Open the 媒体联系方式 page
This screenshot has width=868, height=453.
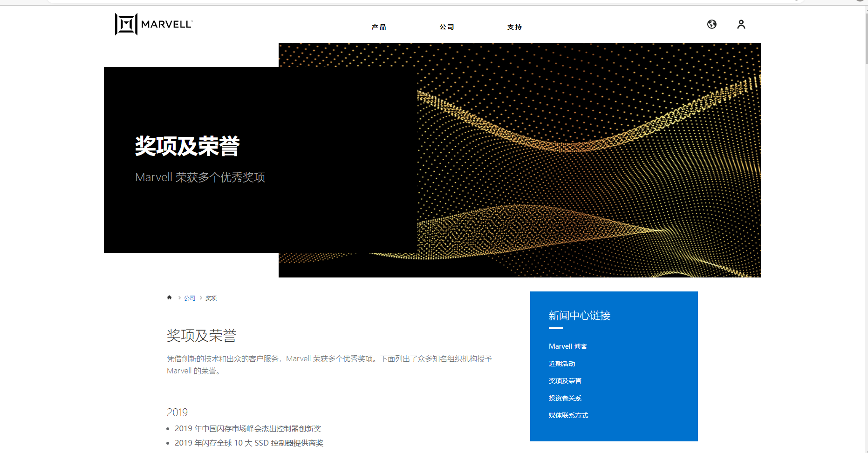[x=568, y=415]
